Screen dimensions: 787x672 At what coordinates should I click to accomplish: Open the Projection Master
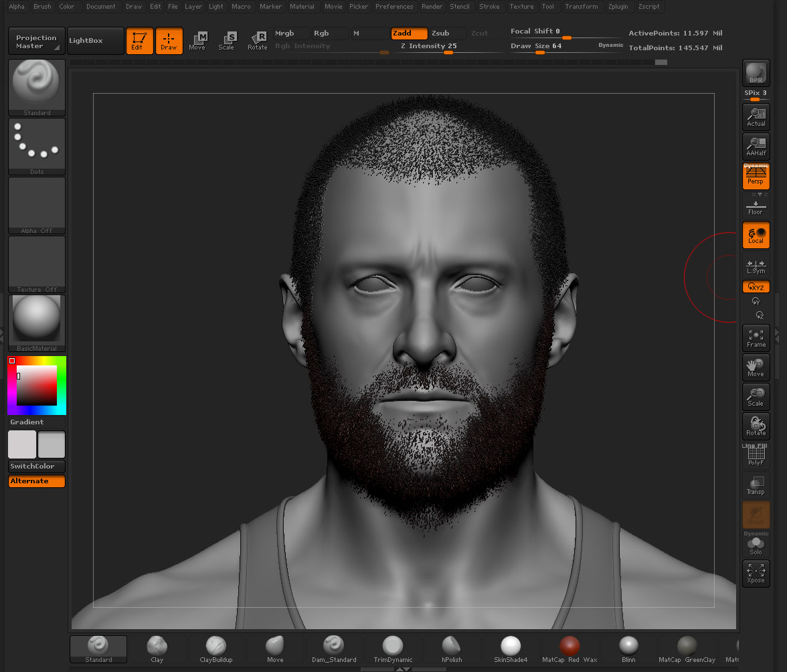pyautogui.click(x=37, y=41)
